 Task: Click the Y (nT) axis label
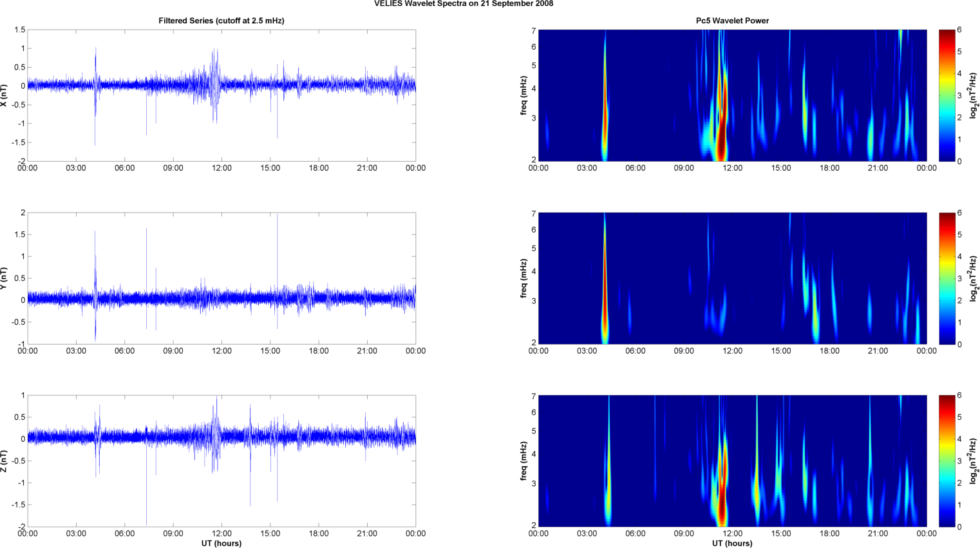(5, 278)
